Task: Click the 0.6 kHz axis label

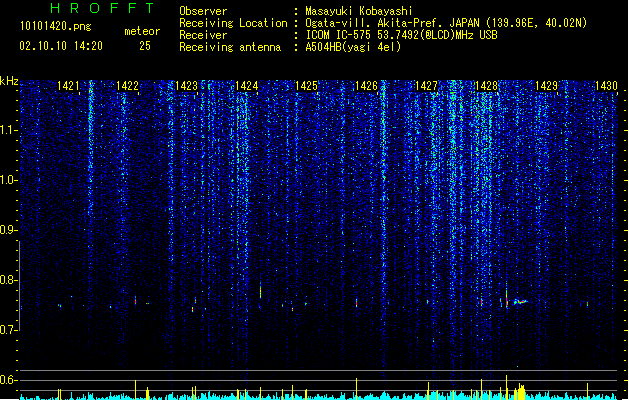Action: [x=8, y=380]
